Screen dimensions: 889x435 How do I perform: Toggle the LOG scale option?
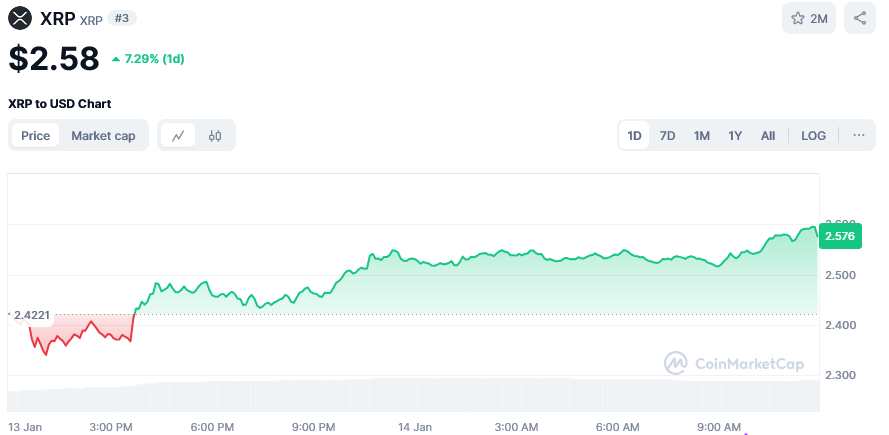tap(813, 136)
